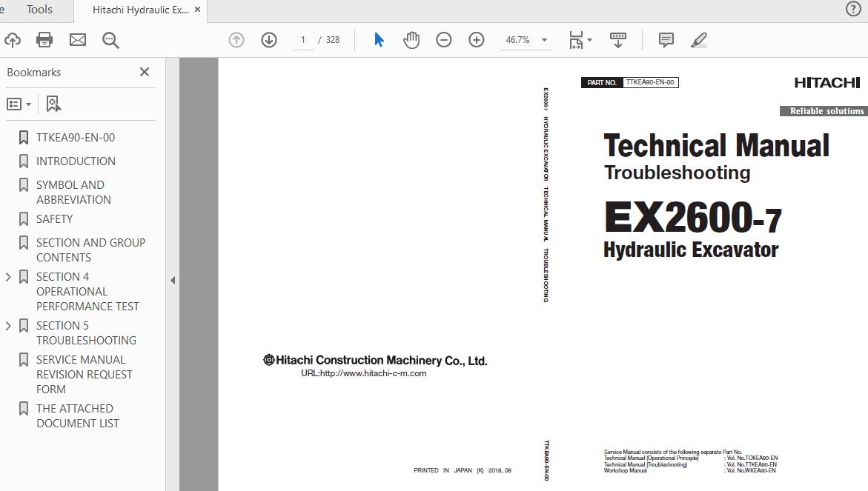Click the upload to cloud icon
868x491 pixels.
click(x=12, y=40)
